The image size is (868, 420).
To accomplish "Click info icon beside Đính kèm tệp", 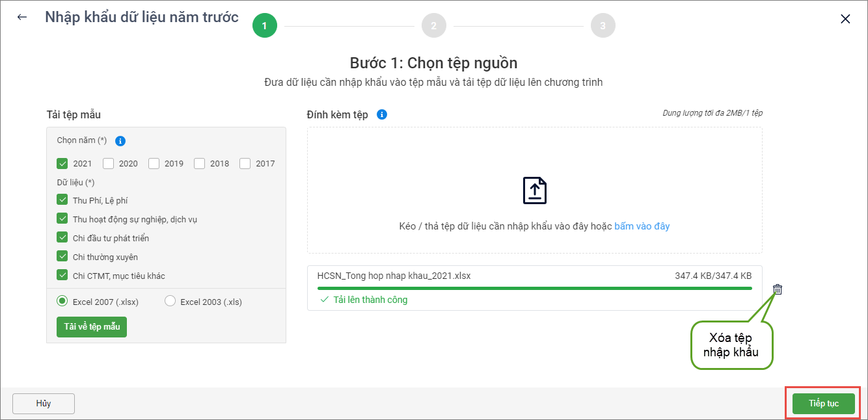I will click(382, 114).
